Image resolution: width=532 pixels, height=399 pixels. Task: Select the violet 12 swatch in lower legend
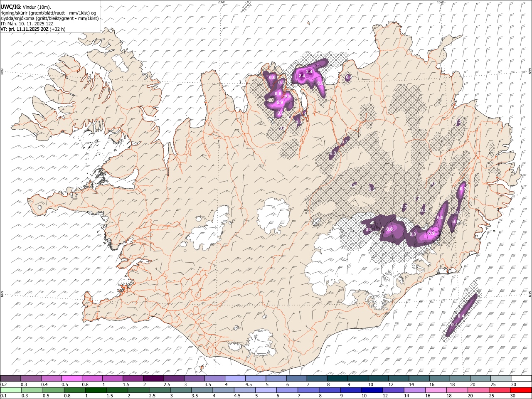coord(393,390)
